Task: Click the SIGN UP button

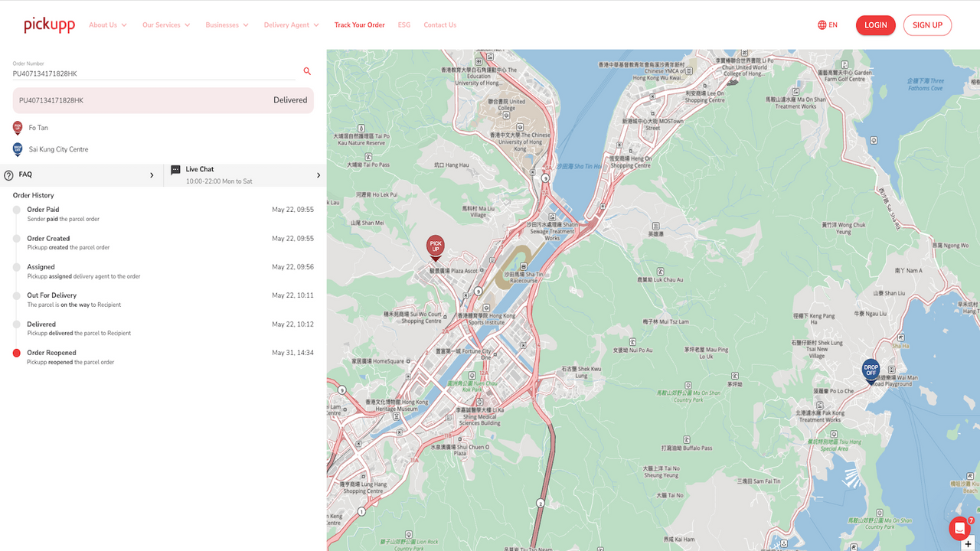Action: (927, 24)
